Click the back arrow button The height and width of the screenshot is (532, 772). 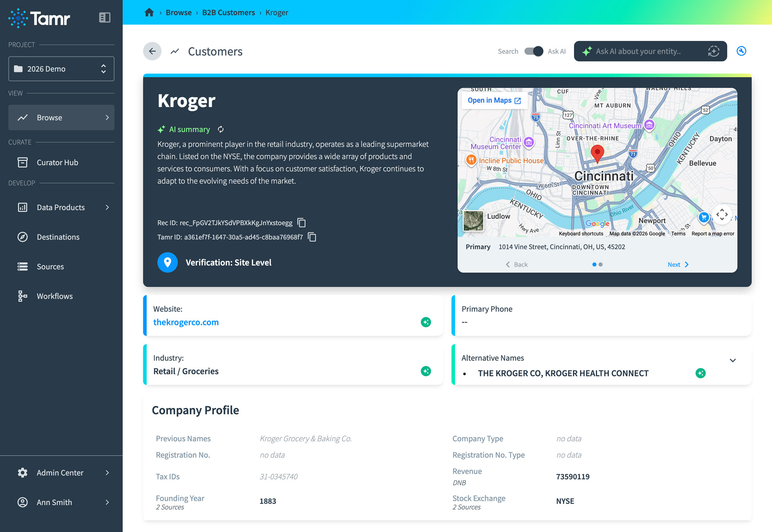coord(152,51)
